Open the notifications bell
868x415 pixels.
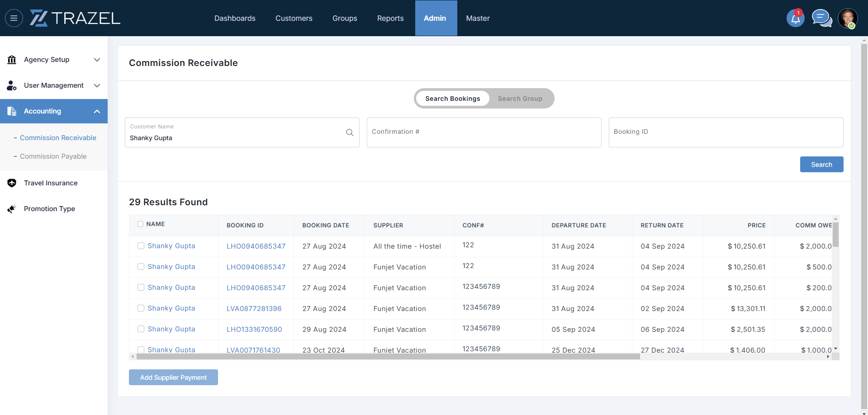point(795,18)
